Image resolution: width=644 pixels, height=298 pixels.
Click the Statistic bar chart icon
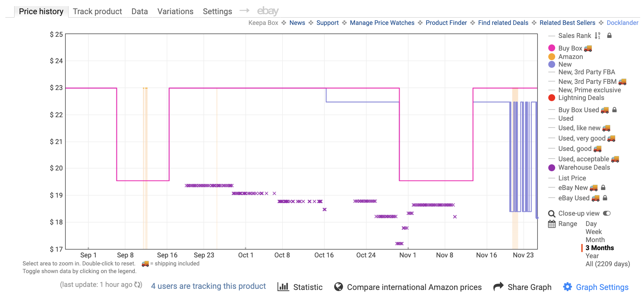[283, 287]
